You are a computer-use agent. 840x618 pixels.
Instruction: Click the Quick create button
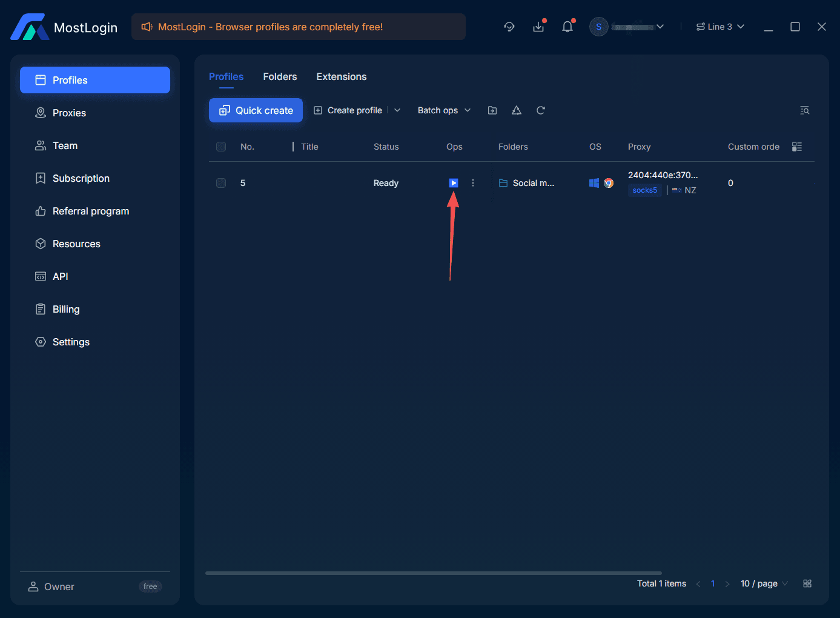point(256,110)
